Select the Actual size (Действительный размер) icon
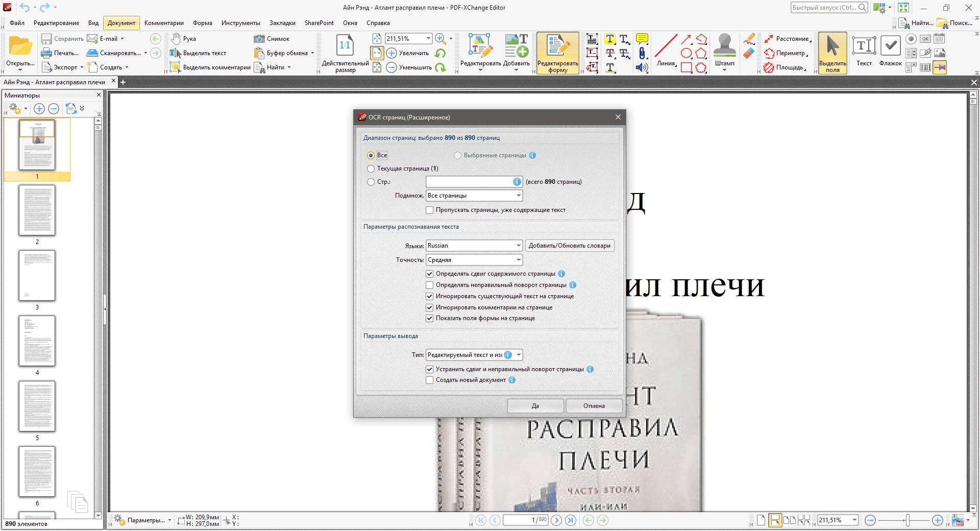The image size is (980, 531). point(345,46)
